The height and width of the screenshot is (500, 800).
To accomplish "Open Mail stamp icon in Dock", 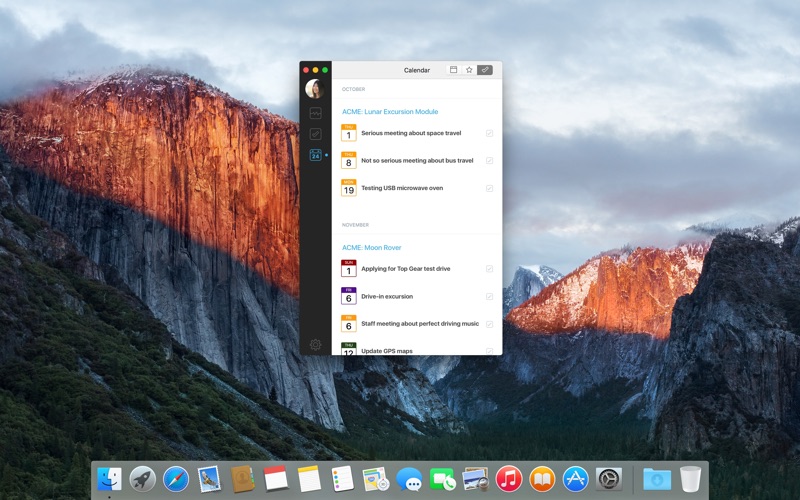I will [x=209, y=480].
